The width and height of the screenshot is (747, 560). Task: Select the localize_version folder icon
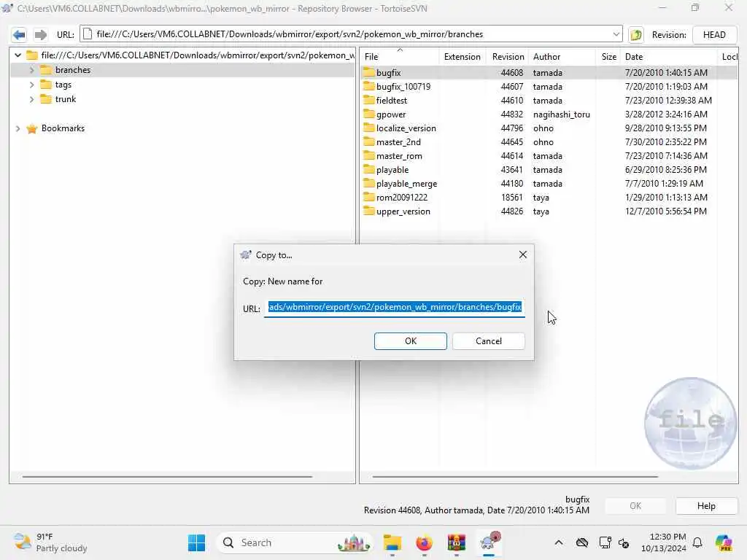[x=368, y=128]
